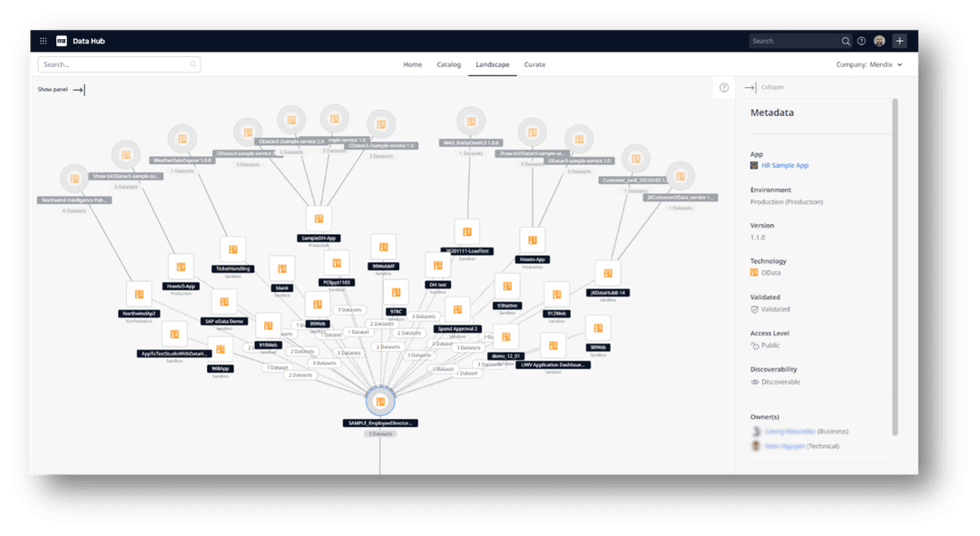Select the 93Native app node
The image size is (980, 536).
(507, 287)
